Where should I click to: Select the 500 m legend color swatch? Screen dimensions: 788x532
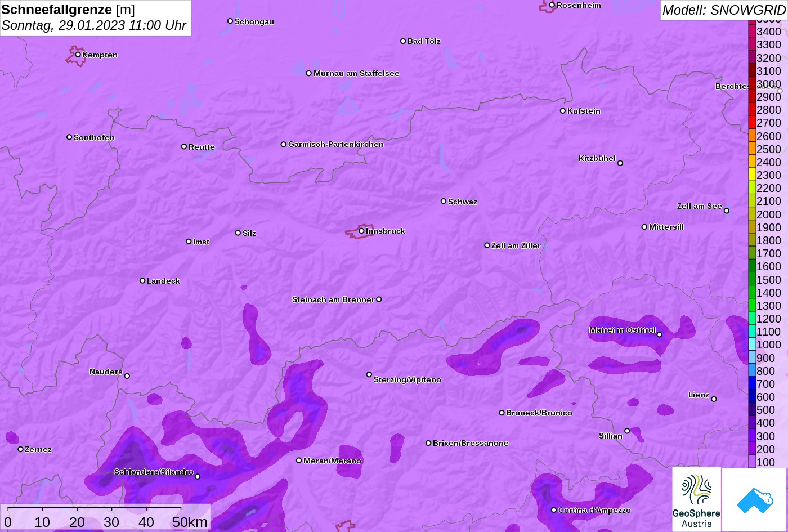(752, 410)
